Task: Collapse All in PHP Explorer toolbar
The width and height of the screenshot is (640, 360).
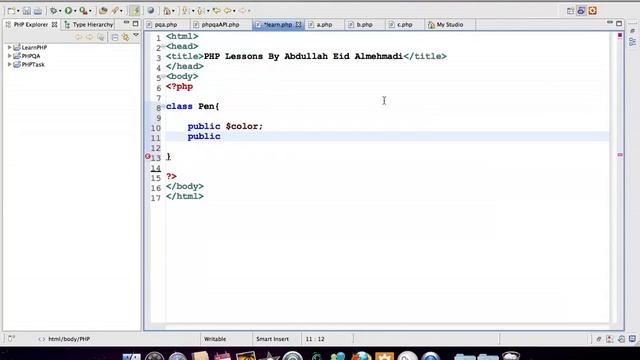Action: tap(115, 38)
